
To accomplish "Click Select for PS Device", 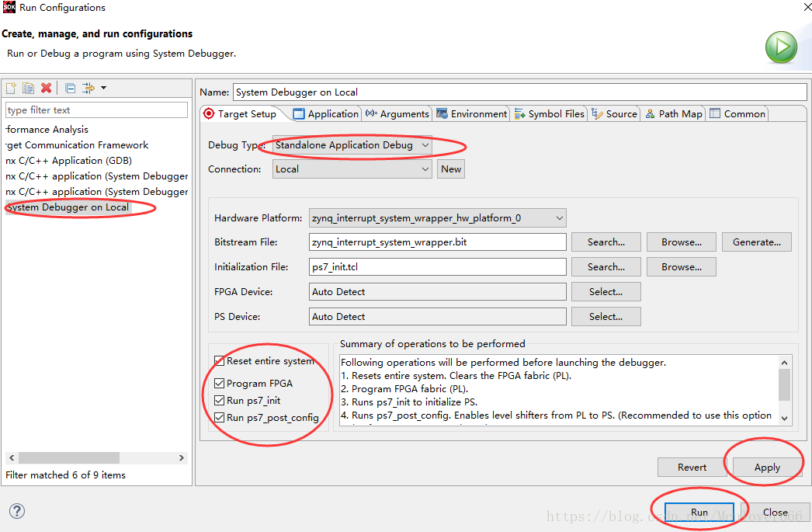I will coord(606,317).
